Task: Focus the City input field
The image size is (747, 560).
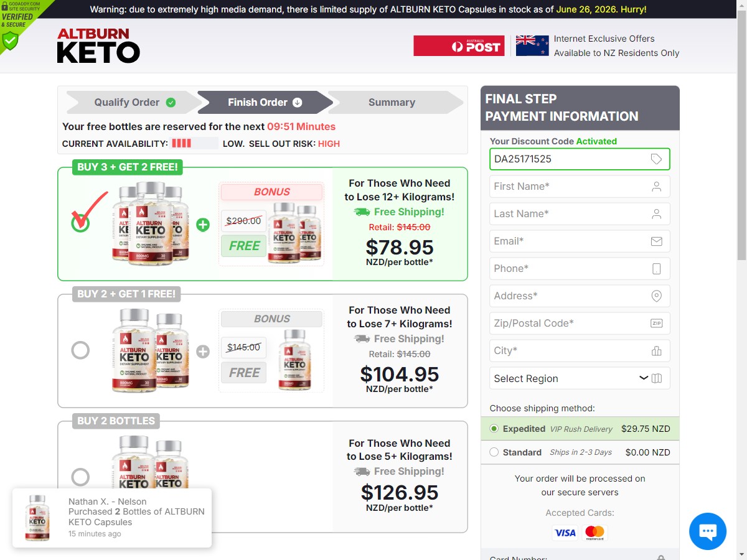Action: coord(580,351)
